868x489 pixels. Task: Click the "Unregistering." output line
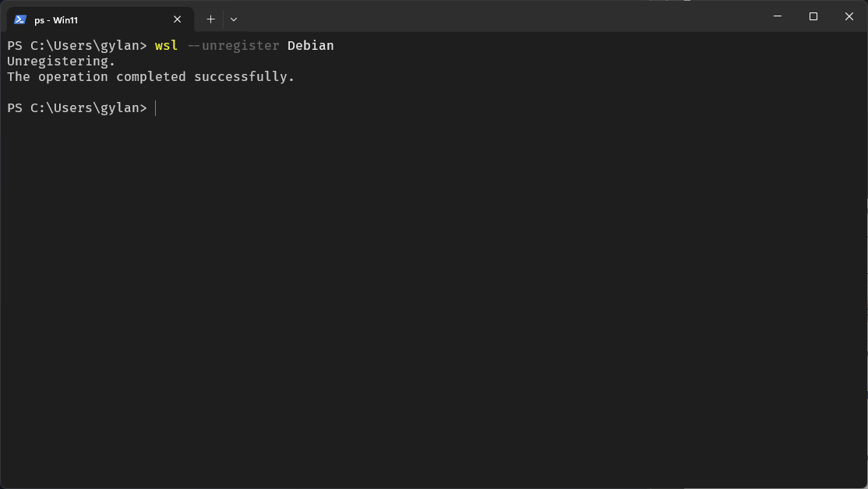(x=61, y=62)
